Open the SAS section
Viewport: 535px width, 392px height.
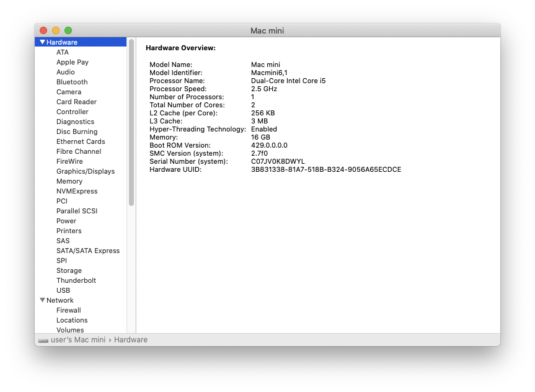63,241
